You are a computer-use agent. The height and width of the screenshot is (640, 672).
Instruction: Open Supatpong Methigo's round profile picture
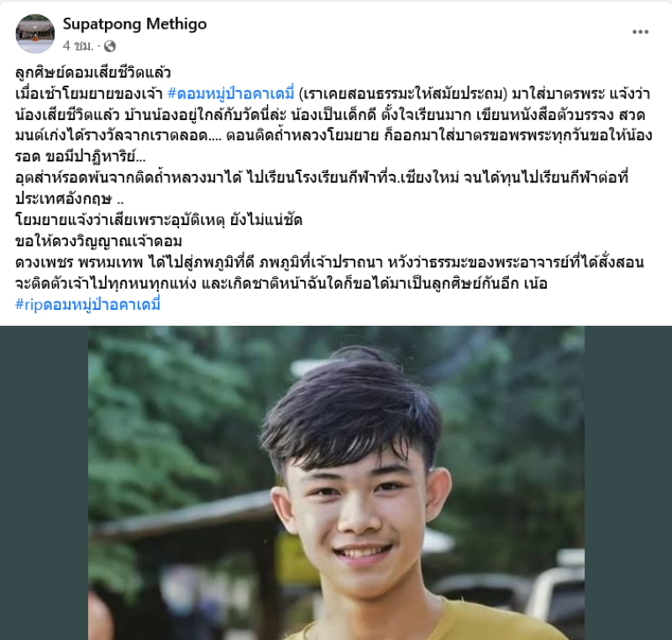click(35, 34)
